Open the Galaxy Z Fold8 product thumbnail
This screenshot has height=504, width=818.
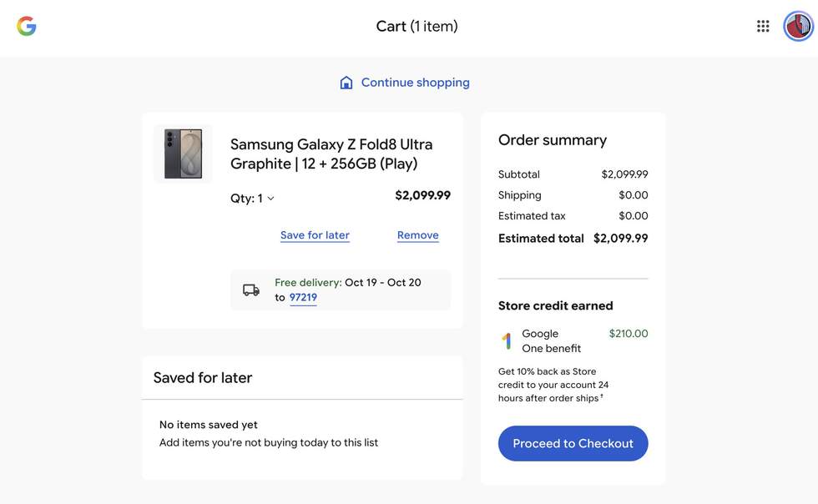pyautogui.click(x=183, y=154)
